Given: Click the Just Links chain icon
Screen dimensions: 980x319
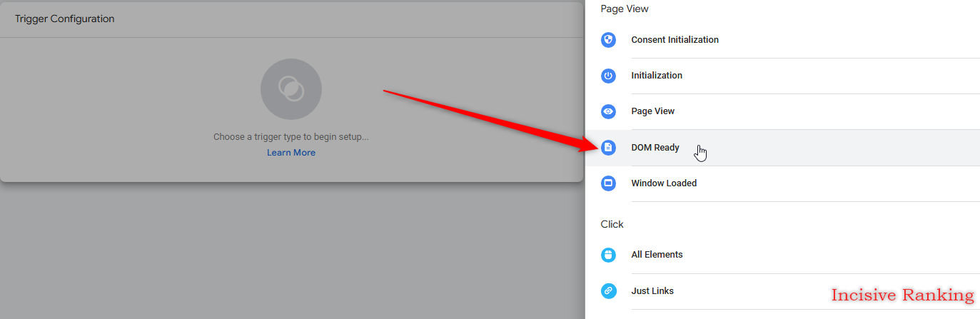Looking at the screenshot, I should pyautogui.click(x=608, y=291).
